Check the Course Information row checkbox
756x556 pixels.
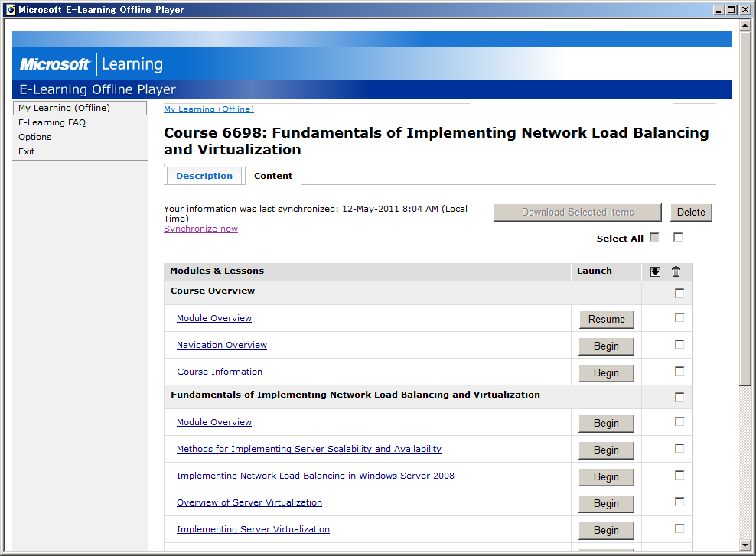pyautogui.click(x=679, y=372)
